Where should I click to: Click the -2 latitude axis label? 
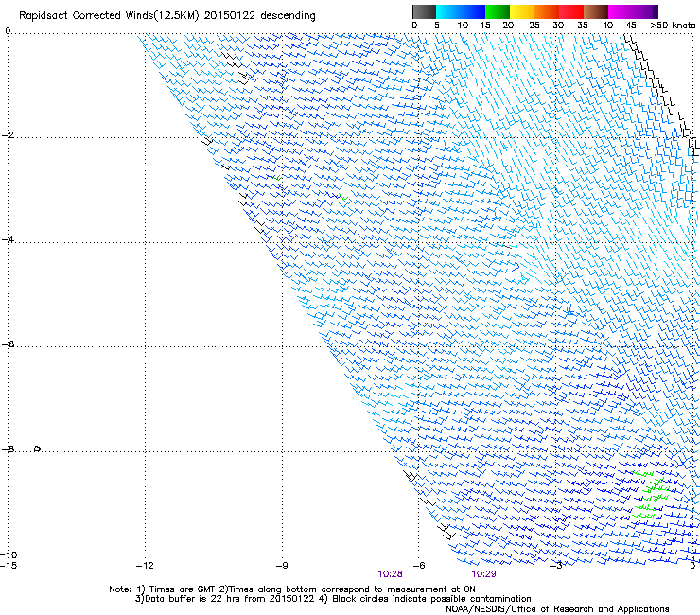[8, 135]
